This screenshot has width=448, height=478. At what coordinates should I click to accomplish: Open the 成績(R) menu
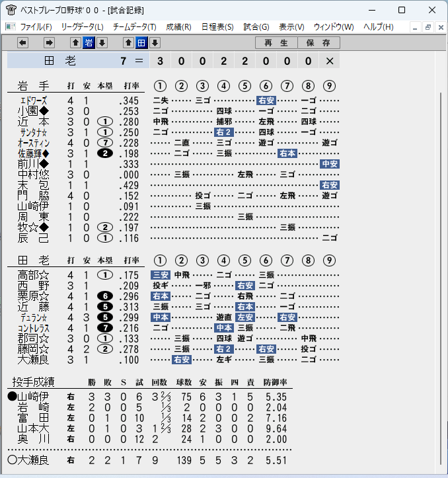(x=178, y=27)
